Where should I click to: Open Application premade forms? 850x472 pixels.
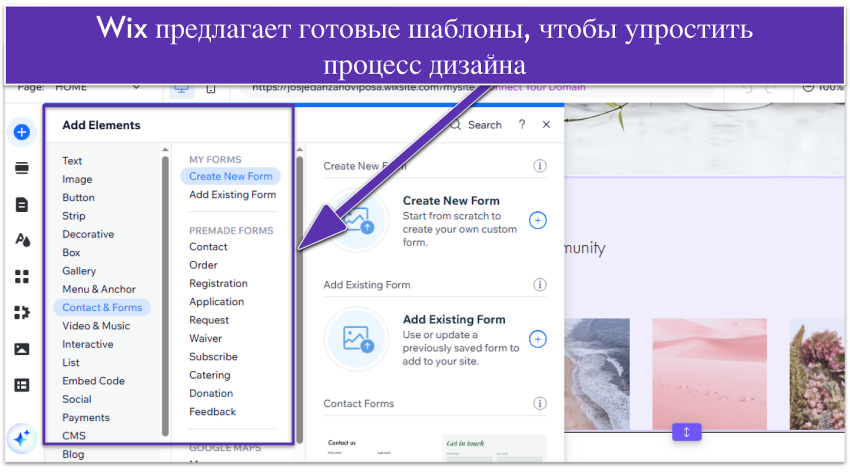click(x=216, y=302)
